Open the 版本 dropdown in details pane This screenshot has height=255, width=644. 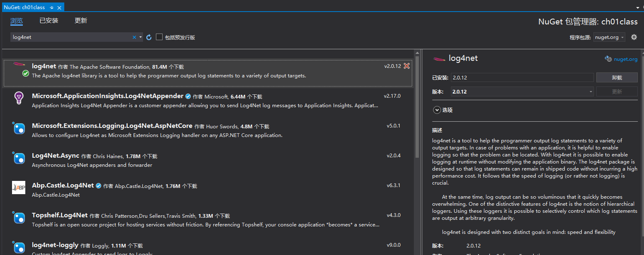click(591, 91)
